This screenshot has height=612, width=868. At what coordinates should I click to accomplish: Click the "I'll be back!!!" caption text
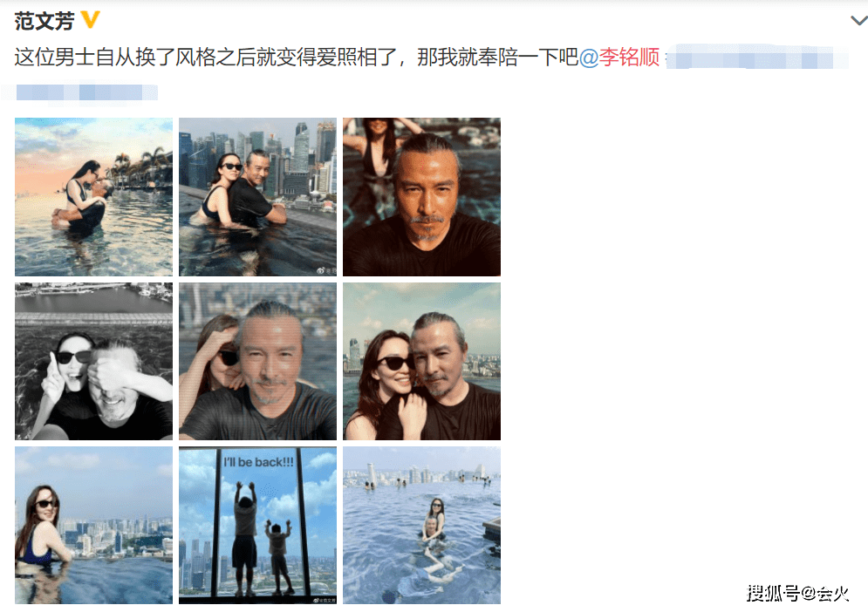pos(258,462)
